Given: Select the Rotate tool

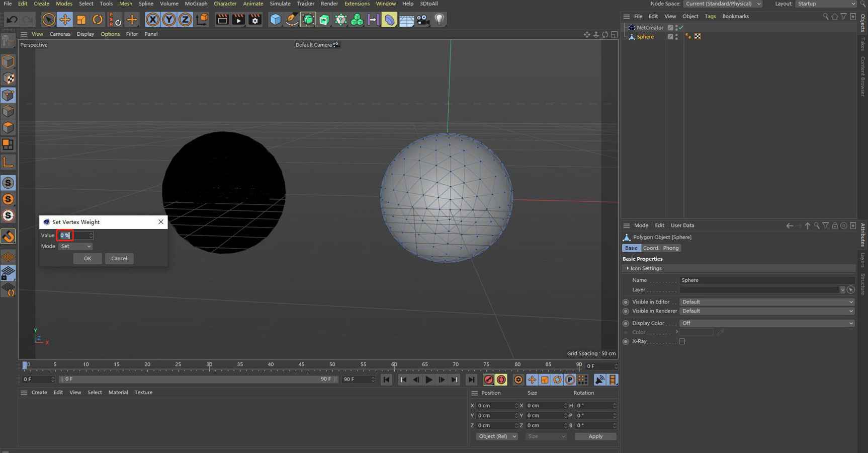Looking at the screenshot, I should 98,20.
